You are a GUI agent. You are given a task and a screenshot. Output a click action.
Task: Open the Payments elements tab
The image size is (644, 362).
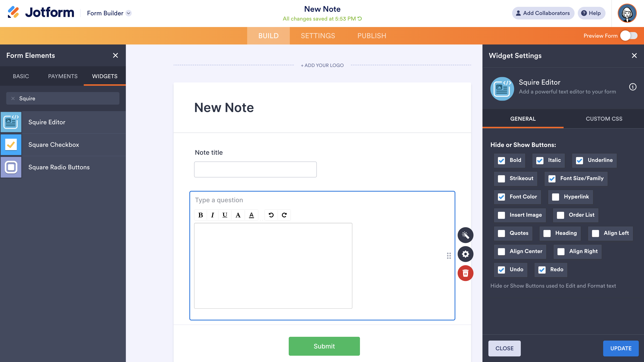(x=63, y=76)
